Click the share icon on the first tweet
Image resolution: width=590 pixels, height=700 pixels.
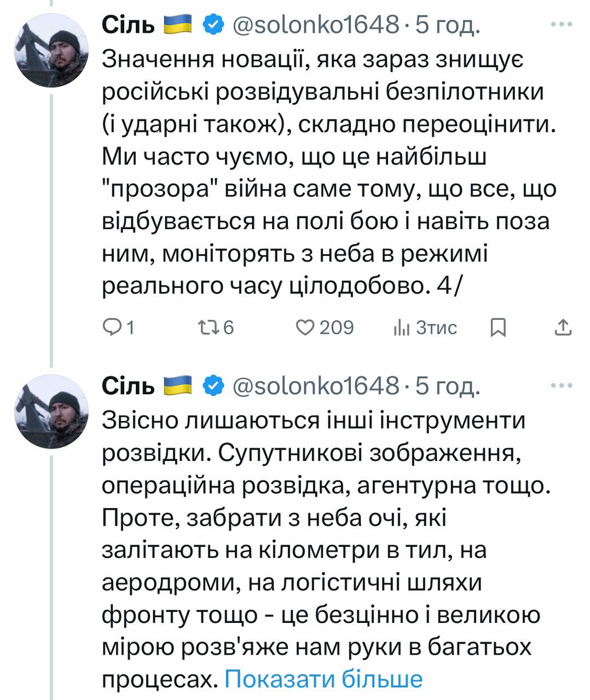pos(563,328)
